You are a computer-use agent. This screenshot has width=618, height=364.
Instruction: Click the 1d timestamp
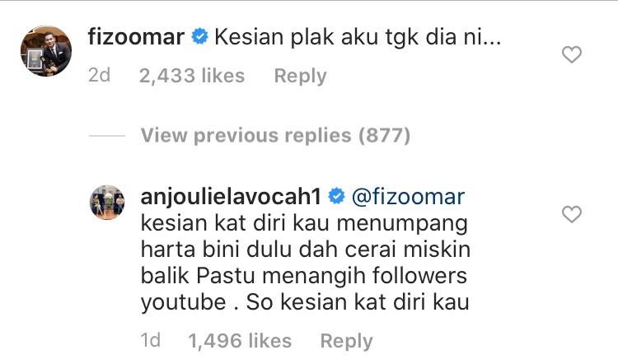point(151,340)
